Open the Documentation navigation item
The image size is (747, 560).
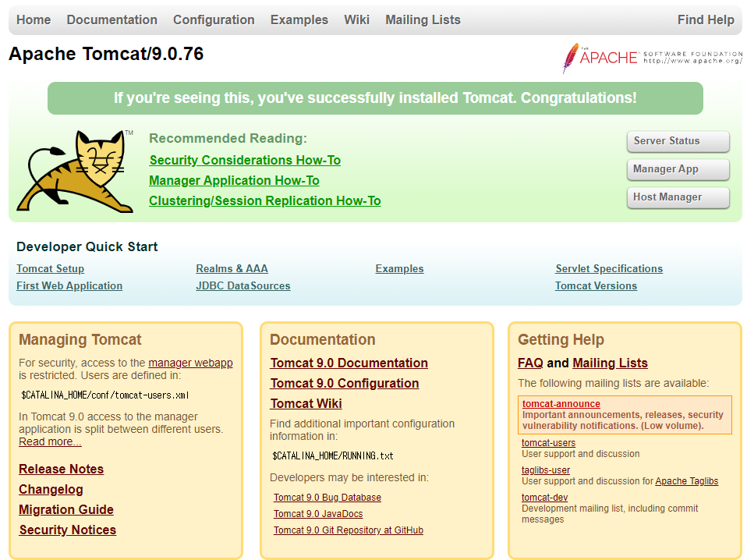tap(112, 20)
